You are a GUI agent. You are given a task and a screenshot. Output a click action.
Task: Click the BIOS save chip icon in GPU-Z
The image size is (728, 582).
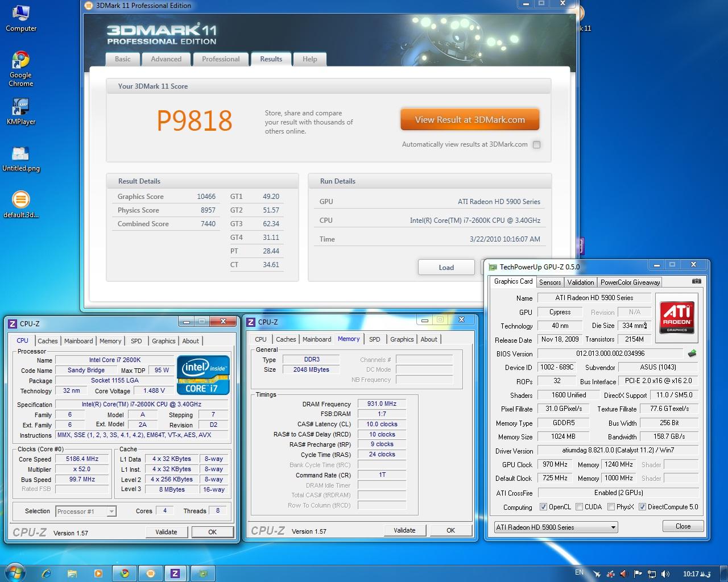(692, 354)
